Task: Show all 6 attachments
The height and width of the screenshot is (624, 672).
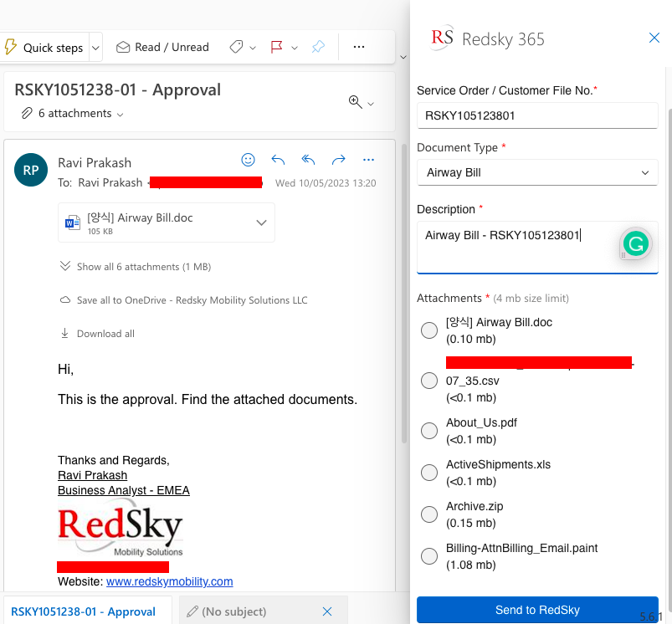Action: [144, 267]
